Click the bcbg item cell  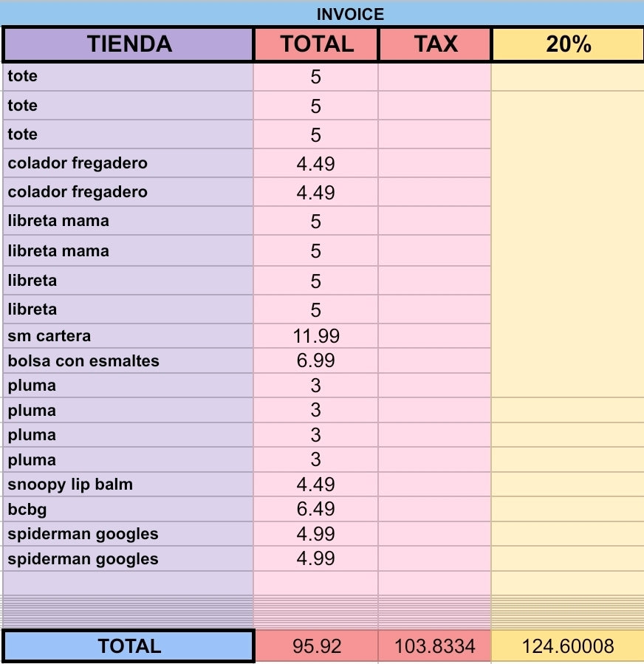pyautogui.click(x=129, y=509)
